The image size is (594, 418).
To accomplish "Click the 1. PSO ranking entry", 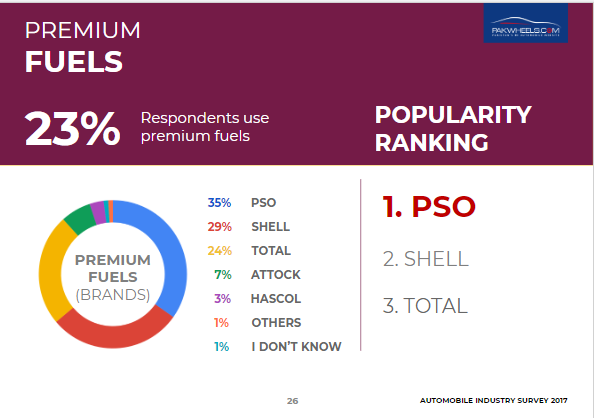I will point(429,207).
